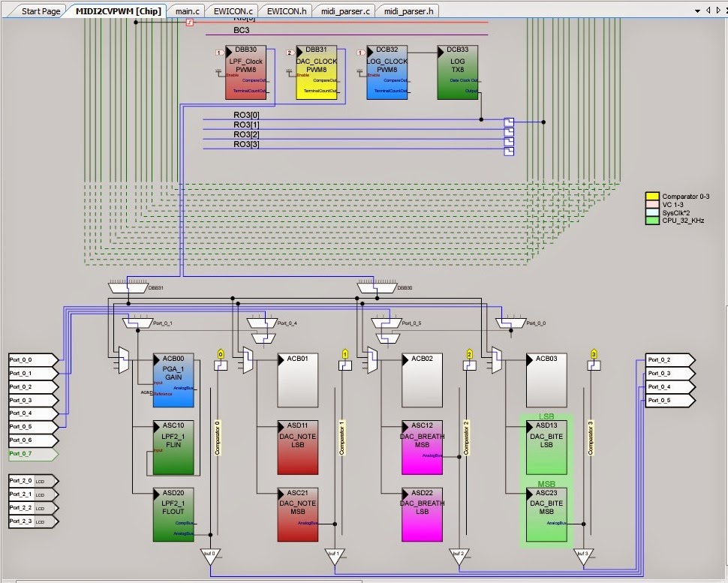Switch to the Start Page tab
The image size is (728, 583).
(x=41, y=11)
